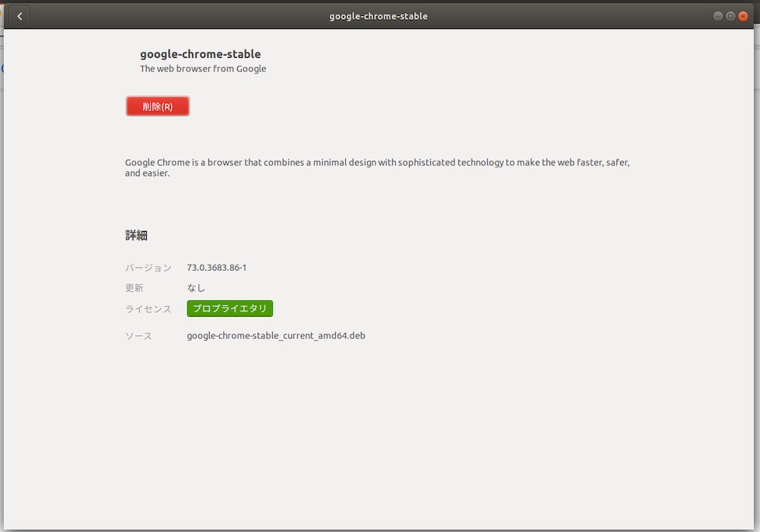760x532 pixels.
Task: Click the source file google-chrome-stable_current_amd64.deb
Action: [x=276, y=335]
